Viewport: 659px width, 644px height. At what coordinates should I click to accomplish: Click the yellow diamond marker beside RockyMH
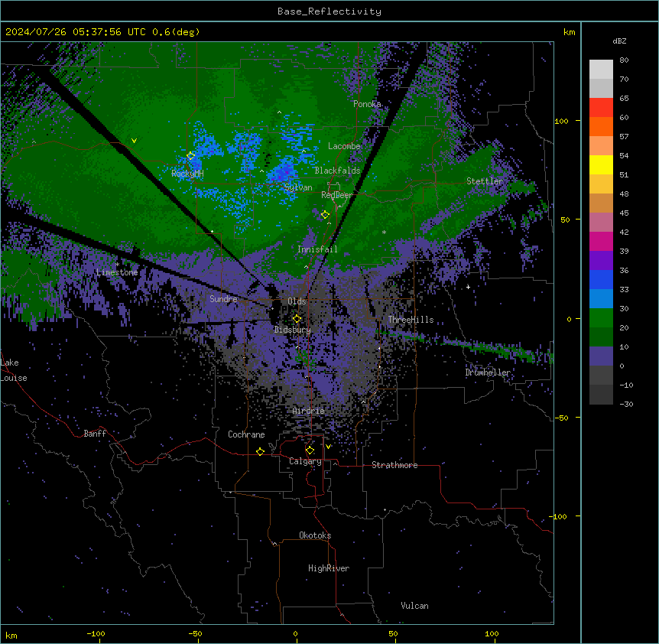pyautogui.click(x=191, y=156)
